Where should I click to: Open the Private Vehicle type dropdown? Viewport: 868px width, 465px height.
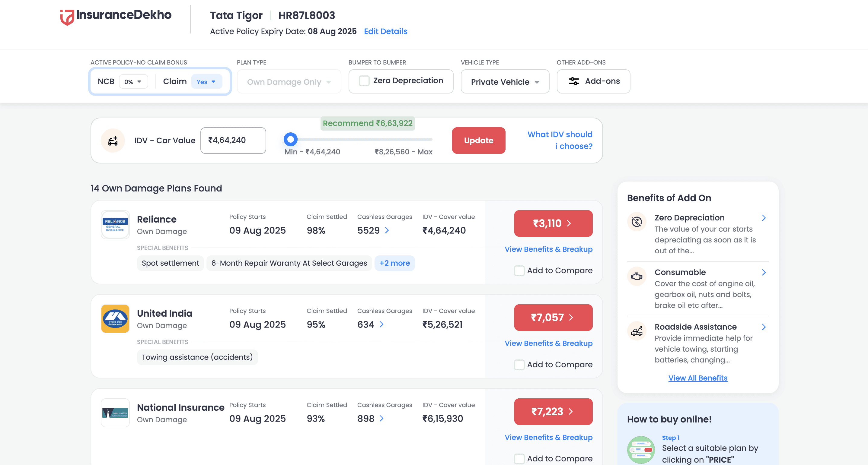[x=505, y=82]
